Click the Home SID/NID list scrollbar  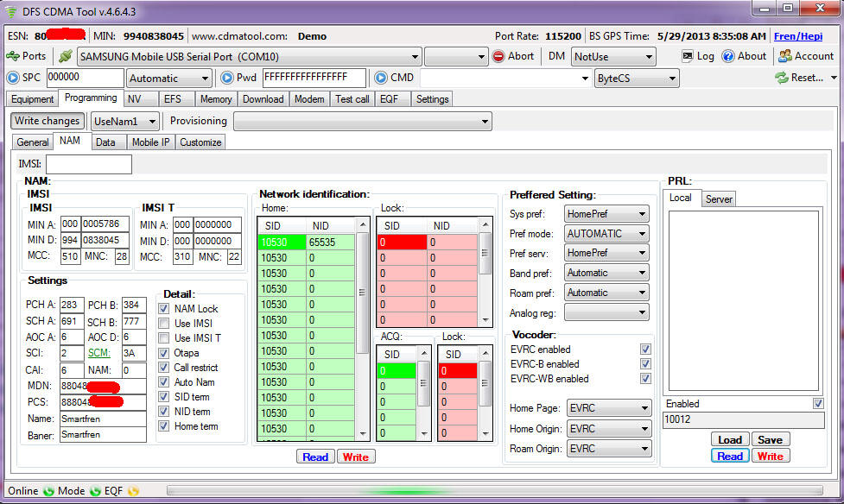[x=363, y=329]
